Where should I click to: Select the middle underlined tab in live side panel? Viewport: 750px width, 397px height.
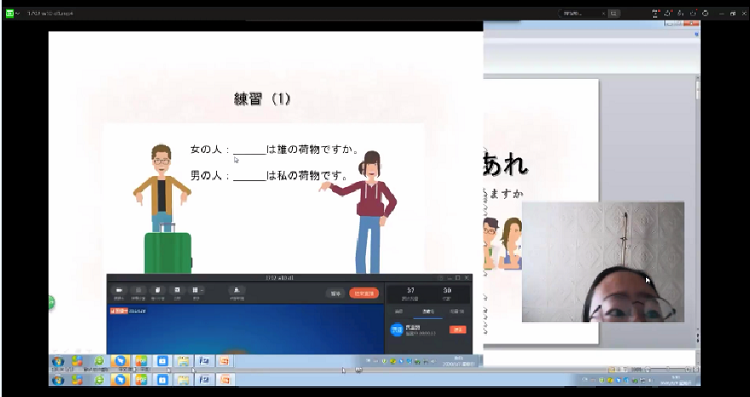click(x=428, y=311)
